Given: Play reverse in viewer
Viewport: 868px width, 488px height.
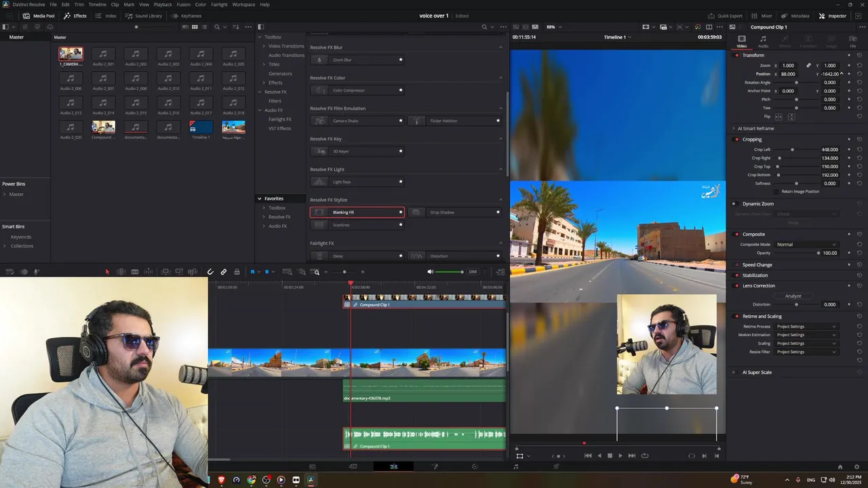Looking at the screenshot, I should pos(599,455).
